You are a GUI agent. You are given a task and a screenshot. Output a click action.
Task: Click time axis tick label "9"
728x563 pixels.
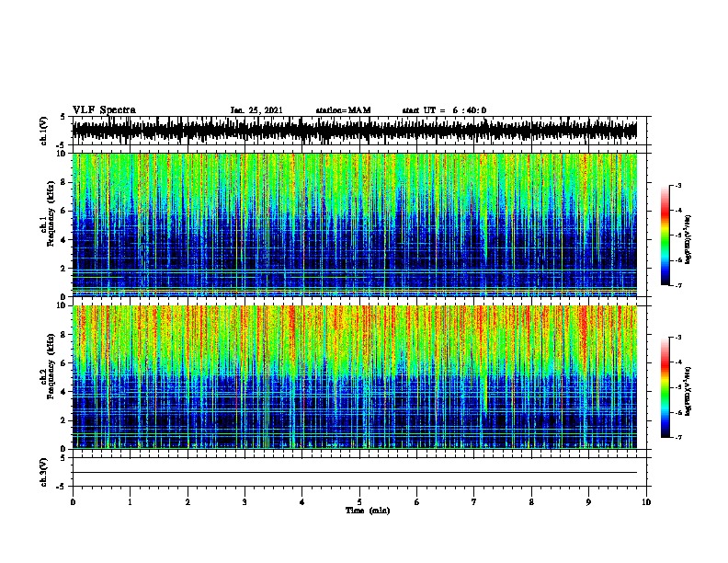[x=588, y=502]
